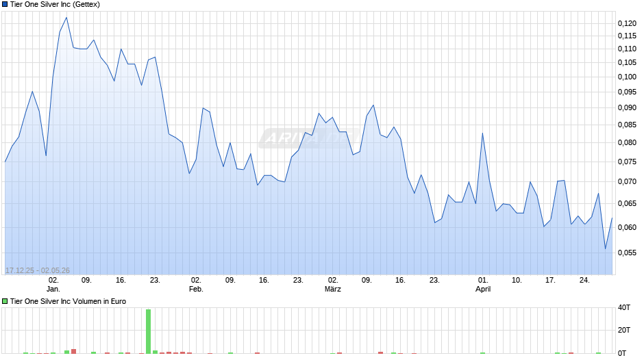The height and width of the screenshot is (360, 644).
Task: Click the '01.' date label above April
Action: tap(483, 281)
